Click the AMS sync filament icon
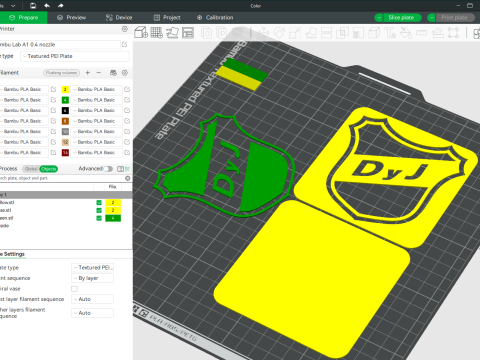 [113, 73]
